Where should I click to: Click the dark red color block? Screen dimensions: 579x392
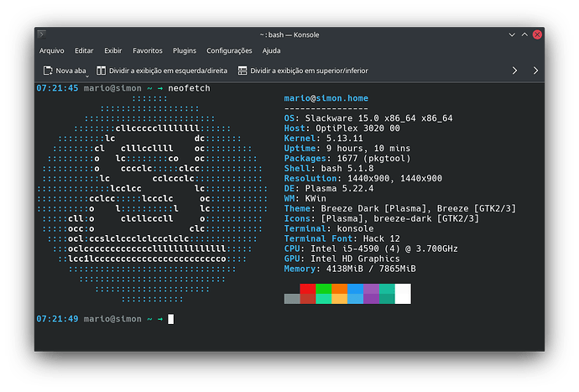[308, 299]
